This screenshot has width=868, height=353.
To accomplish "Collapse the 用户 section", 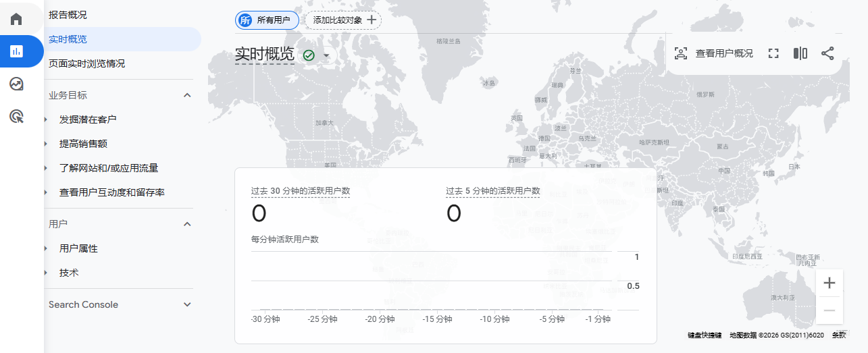I will tap(188, 224).
